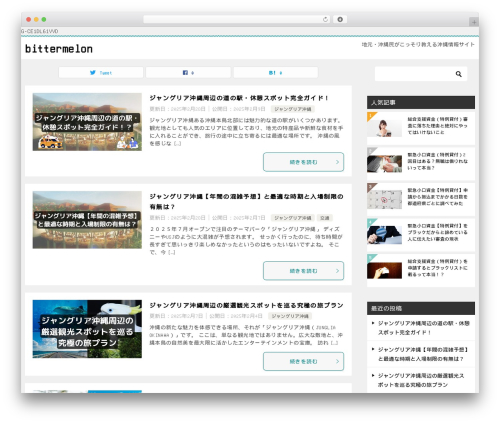Image resolution: width=500 pixels, height=423 pixels.
Task: Click 続きを読む button of 混雑予想 article
Action: [303, 271]
